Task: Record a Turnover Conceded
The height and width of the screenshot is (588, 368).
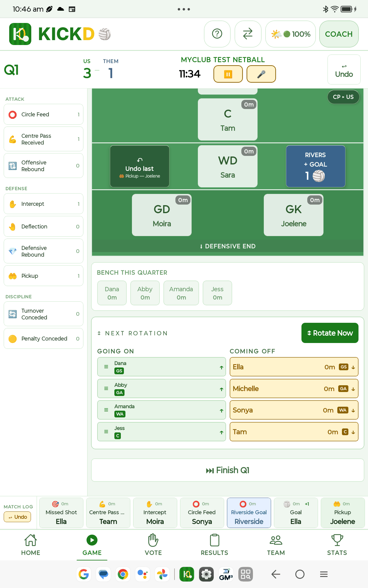Action: click(x=44, y=314)
